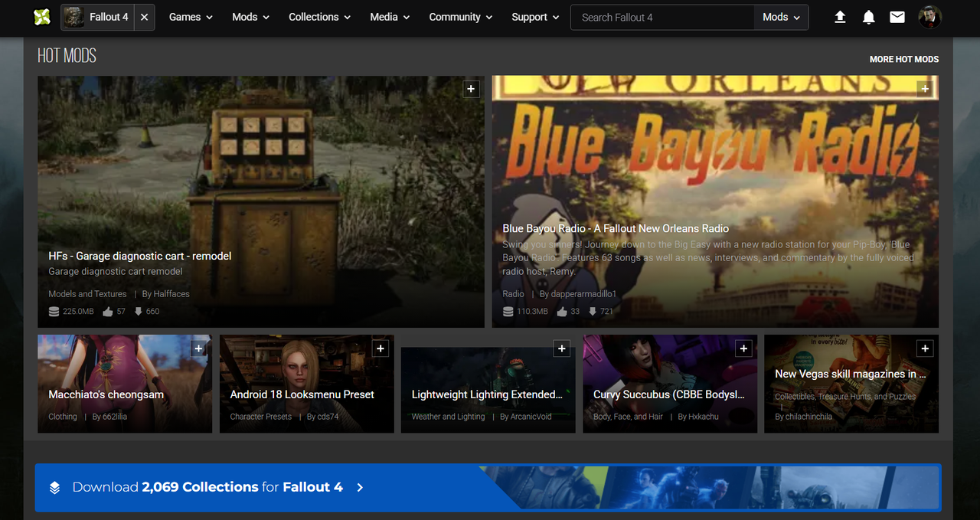Open author ArcanicVoid profile link

point(531,417)
